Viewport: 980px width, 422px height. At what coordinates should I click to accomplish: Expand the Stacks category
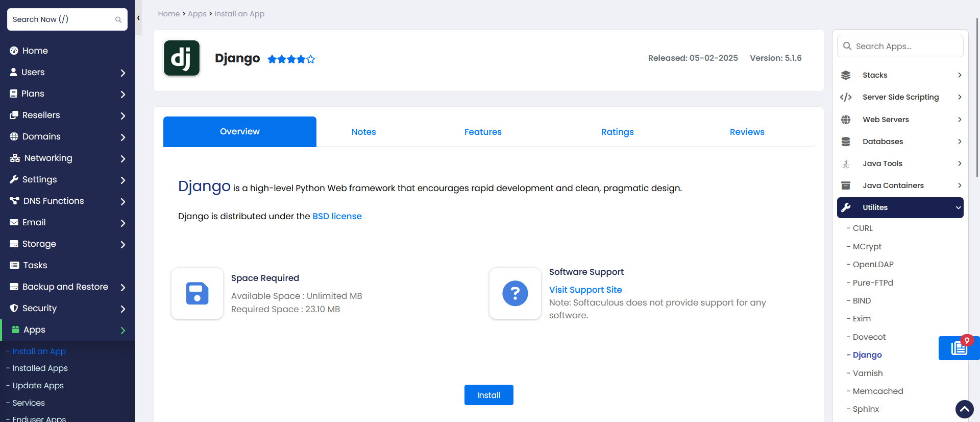tap(900, 75)
